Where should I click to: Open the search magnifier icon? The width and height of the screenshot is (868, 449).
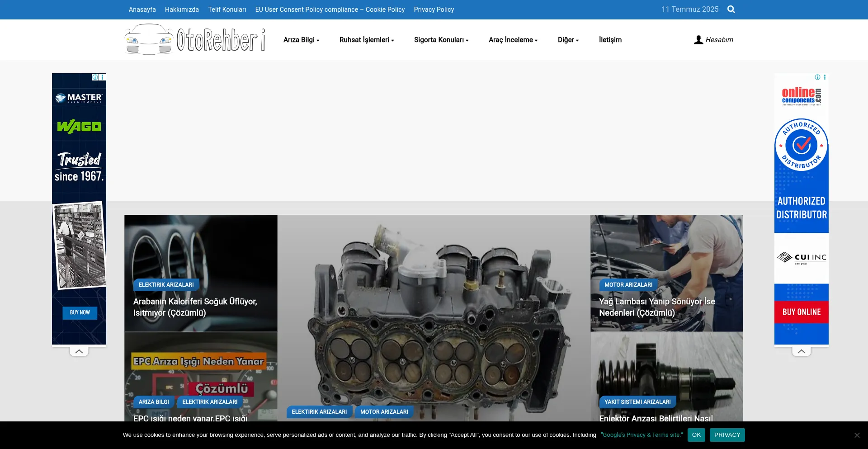click(731, 9)
